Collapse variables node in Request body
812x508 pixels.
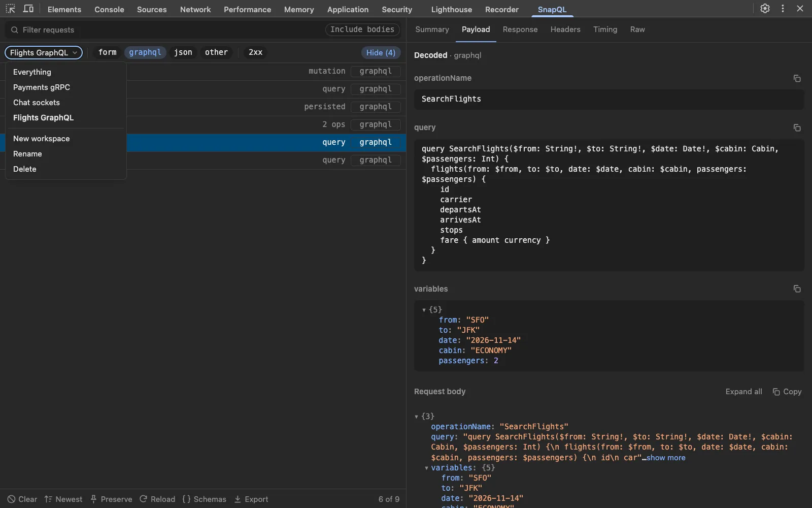(426, 468)
